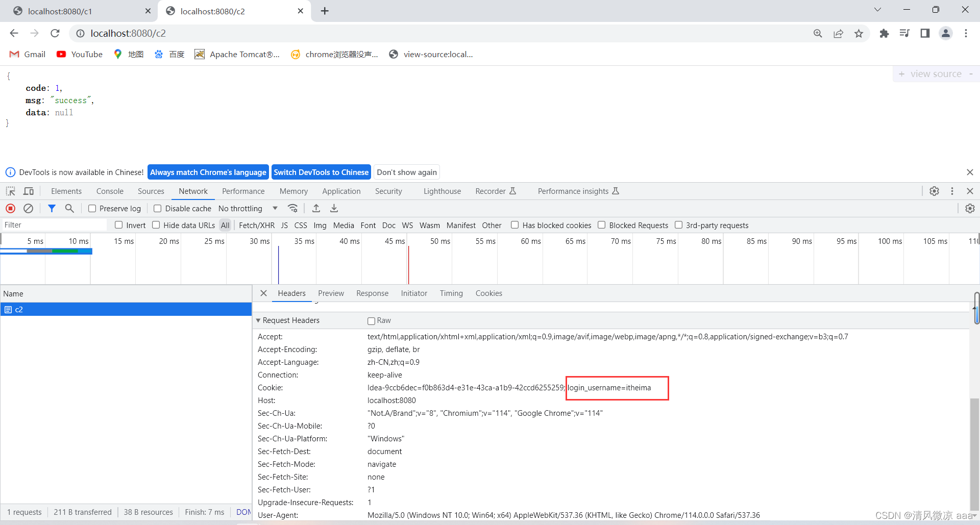Reload the page with the refresh icon
980x525 pixels.
pyautogui.click(x=55, y=33)
